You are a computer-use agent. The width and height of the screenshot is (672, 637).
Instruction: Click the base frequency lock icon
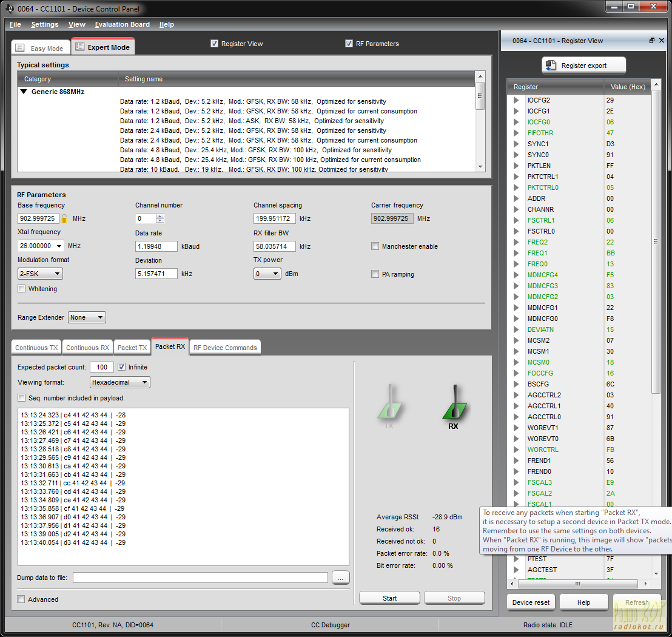coord(64,218)
